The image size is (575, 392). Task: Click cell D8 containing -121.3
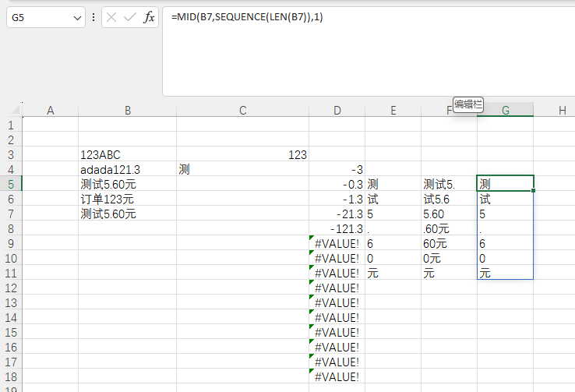(337, 229)
